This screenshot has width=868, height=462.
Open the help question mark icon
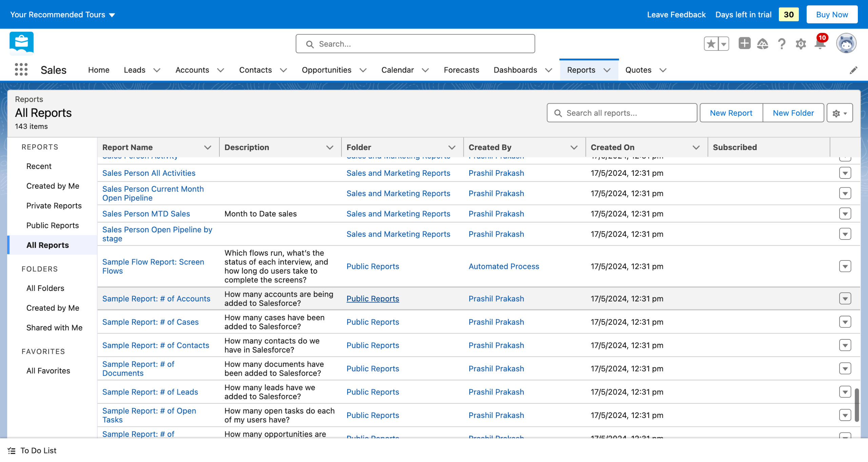[x=782, y=44]
